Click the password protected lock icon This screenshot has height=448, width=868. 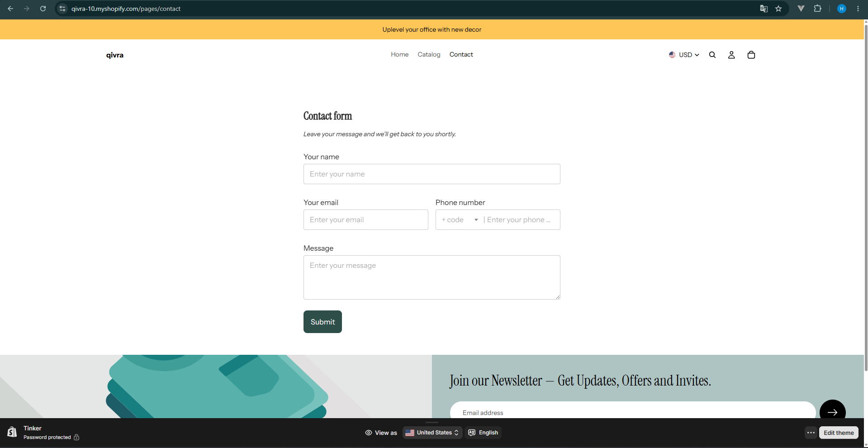coord(76,437)
